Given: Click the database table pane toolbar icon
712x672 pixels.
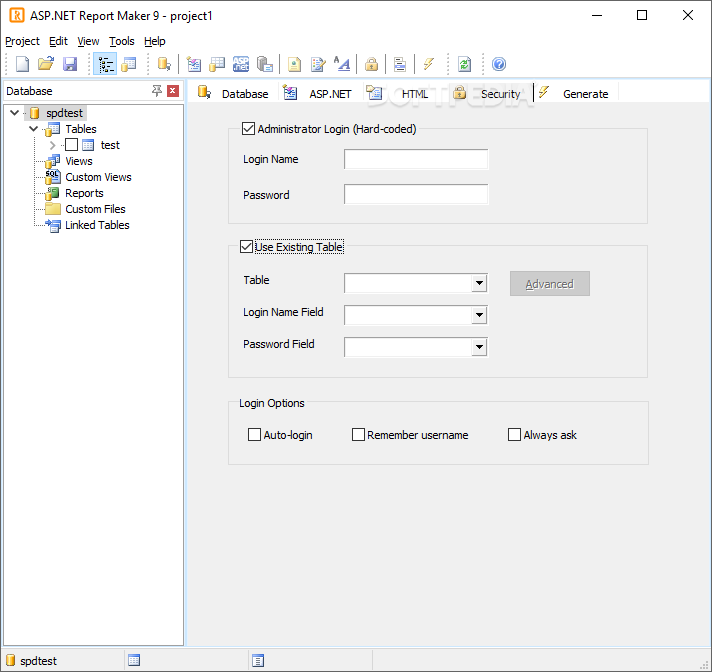Looking at the screenshot, I should pyautogui.click(x=129, y=64).
